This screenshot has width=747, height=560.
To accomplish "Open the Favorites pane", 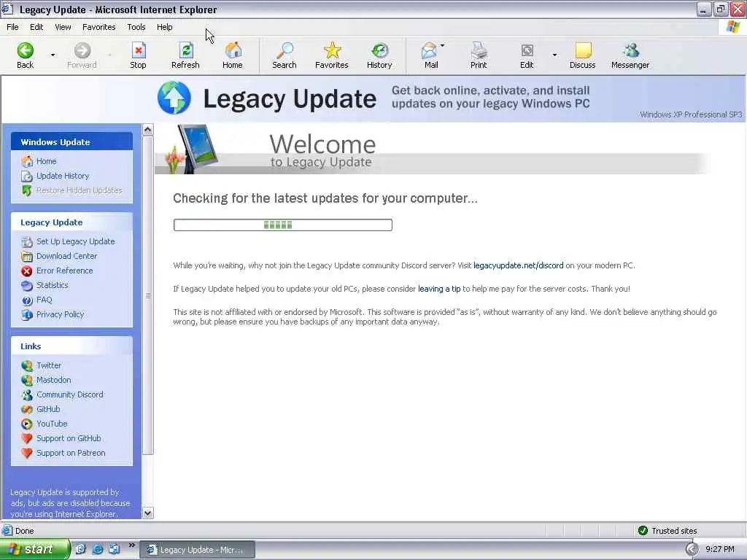I will [x=332, y=55].
